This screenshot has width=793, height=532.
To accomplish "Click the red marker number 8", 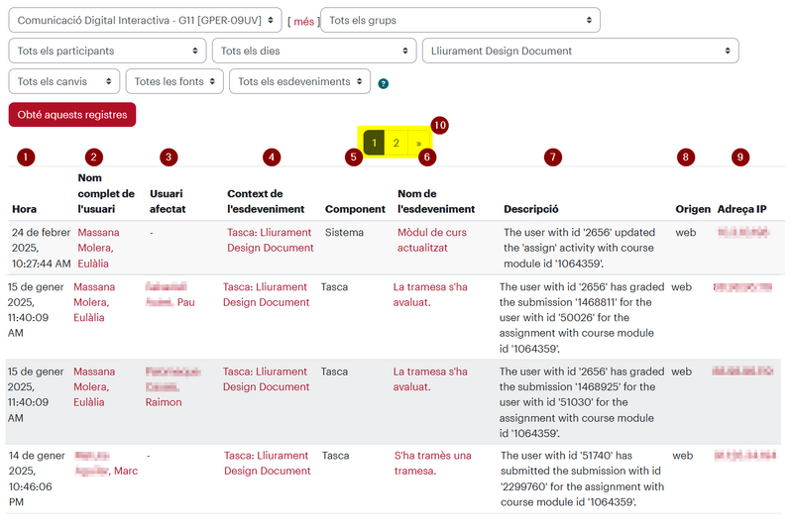I will [686, 158].
